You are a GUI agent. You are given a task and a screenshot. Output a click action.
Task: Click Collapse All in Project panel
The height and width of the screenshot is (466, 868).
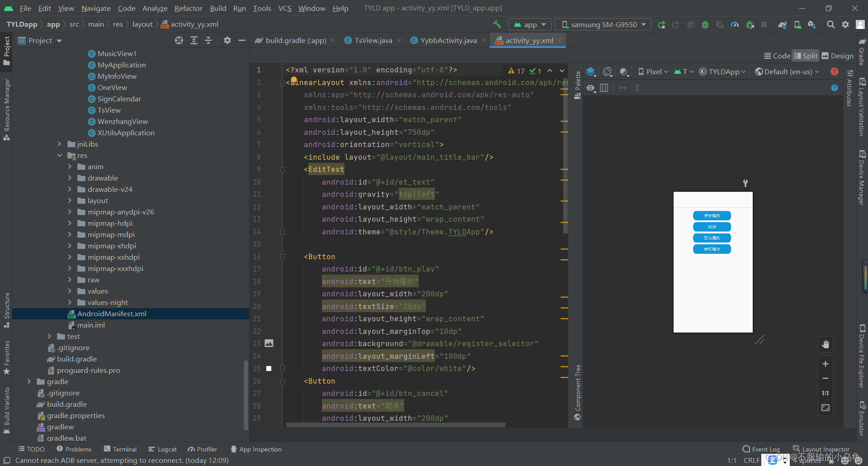[208, 41]
